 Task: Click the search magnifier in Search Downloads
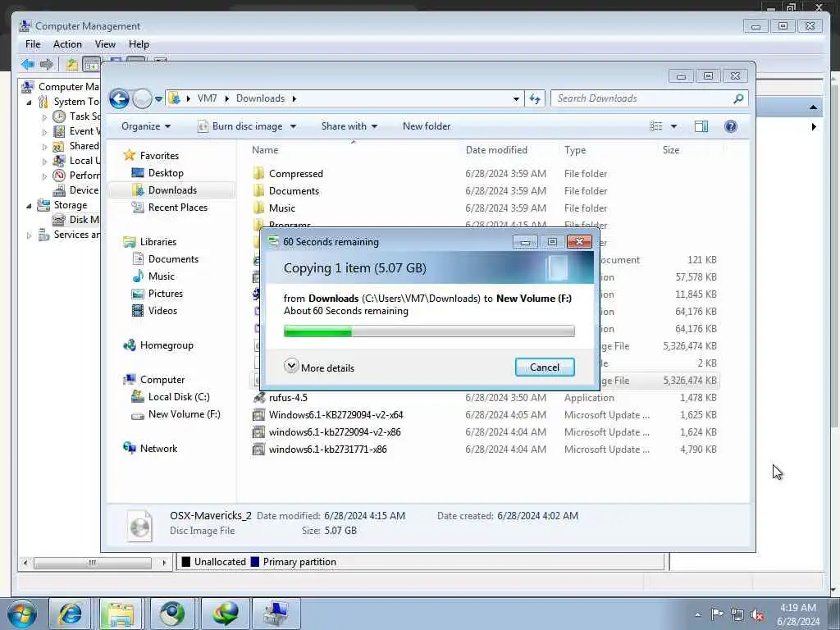click(738, 98)
